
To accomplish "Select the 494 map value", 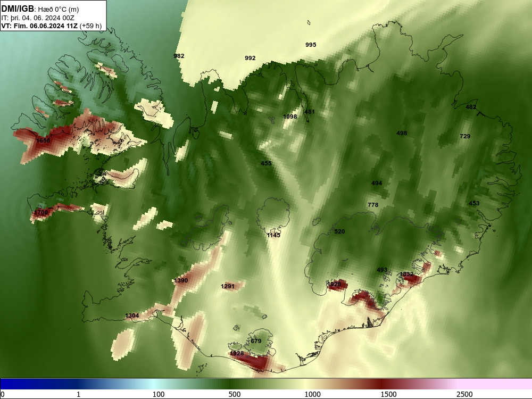I will click(x=377, y=183).
